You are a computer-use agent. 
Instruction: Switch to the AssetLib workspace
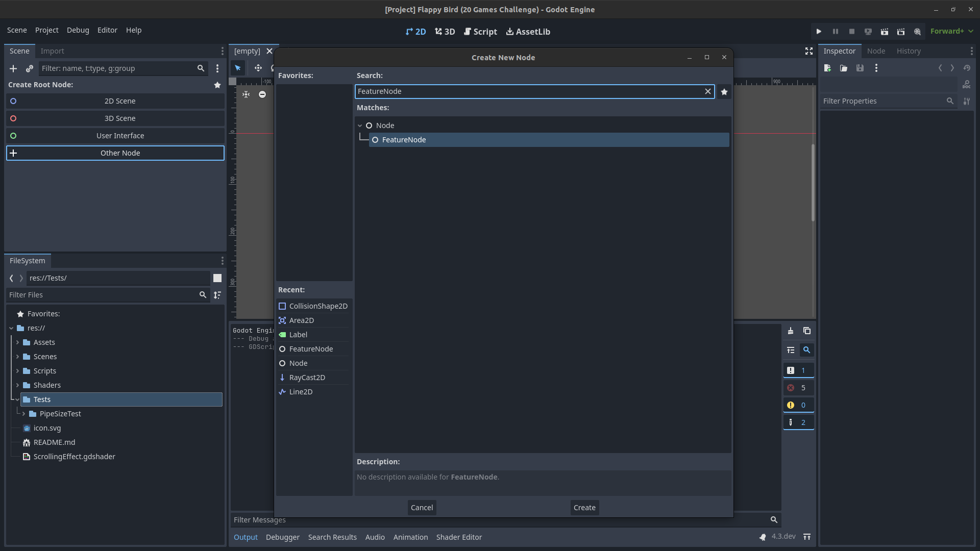[x=528, y=32]
